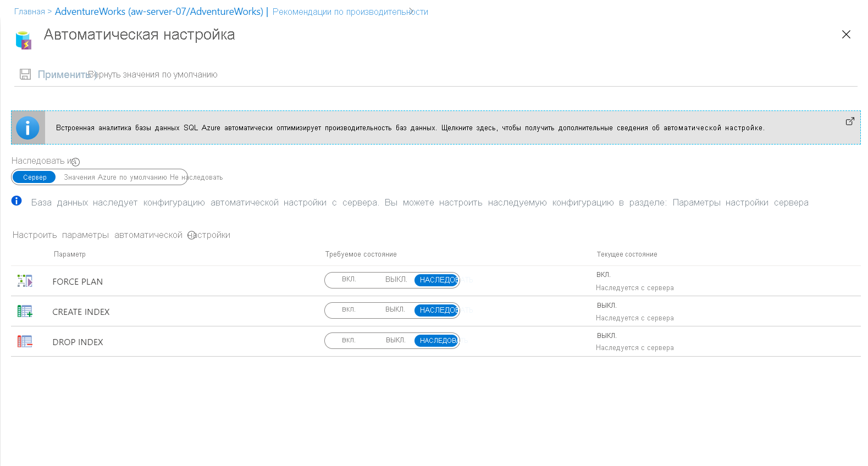Image resolution: width=868 pixels, height=466 pixels.
Task: Click Вернуть значения по умолчанию
Action: coord(153,75)
